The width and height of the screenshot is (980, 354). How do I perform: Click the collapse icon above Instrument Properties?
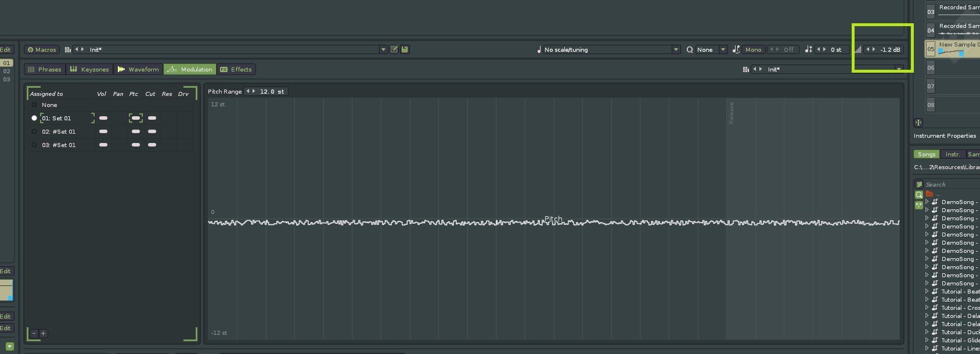(x=918, y=123)
